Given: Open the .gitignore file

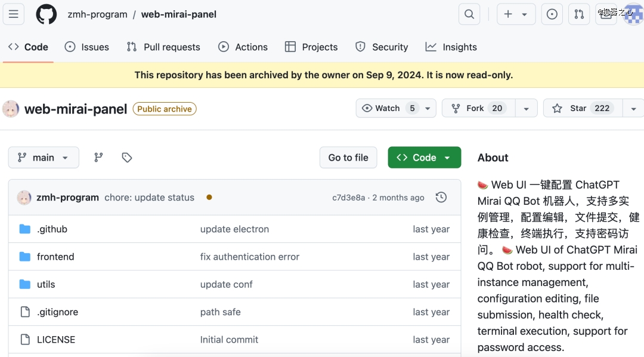Looking at the screenshot, I should click(x=57, y=312).
